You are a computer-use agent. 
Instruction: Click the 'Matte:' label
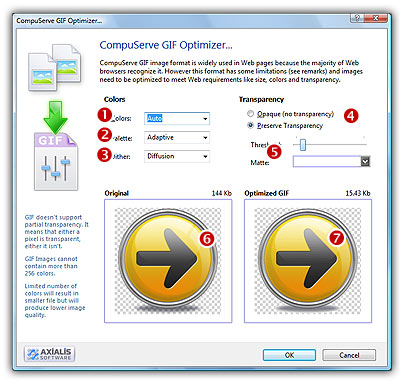(260, 162)
